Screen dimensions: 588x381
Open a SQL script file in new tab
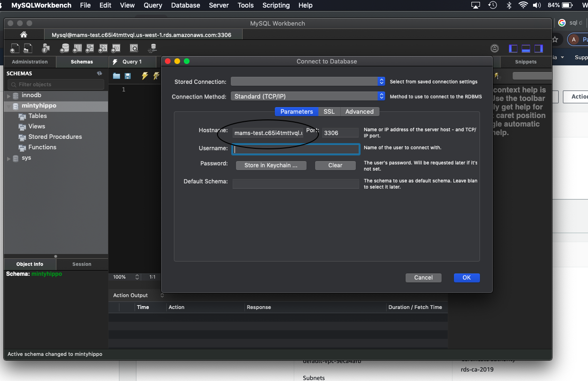point(28,48)
